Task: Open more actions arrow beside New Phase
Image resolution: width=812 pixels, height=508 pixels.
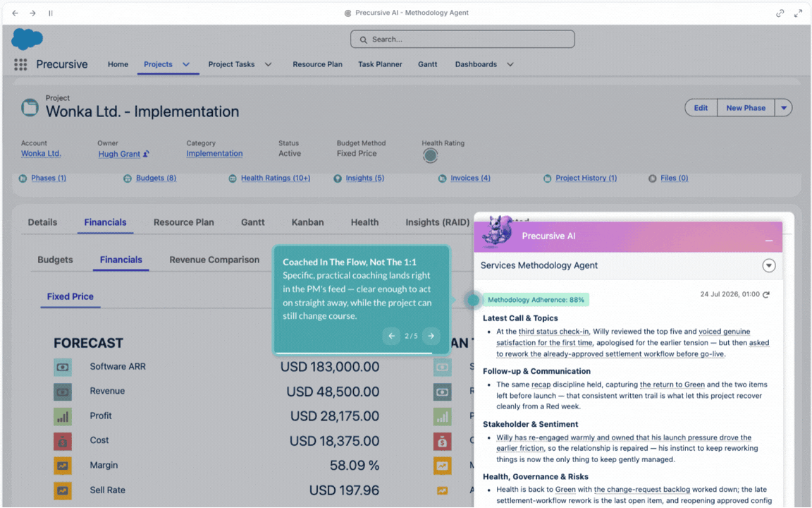Action: 784,108
